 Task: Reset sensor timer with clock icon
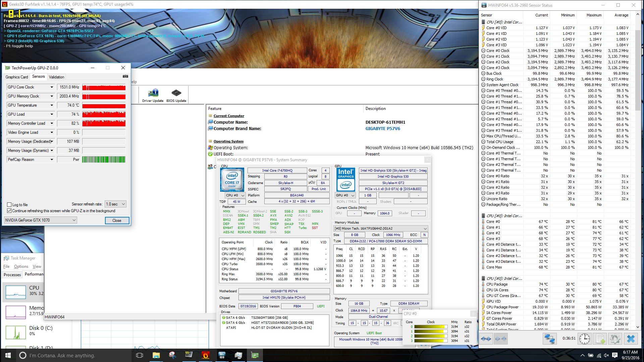coord(584,339)
